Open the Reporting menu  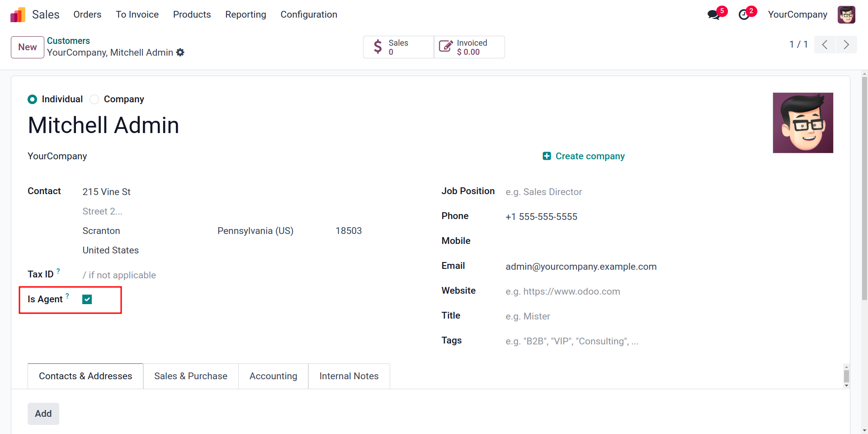click(x=245, y=14)
